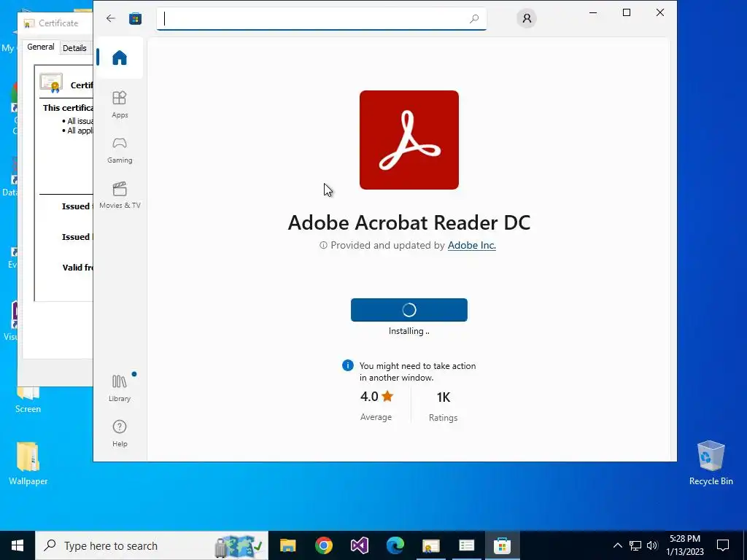Show hidden system tray icons
The height and width of the screenshot is (560, 747).
[617, 545]
